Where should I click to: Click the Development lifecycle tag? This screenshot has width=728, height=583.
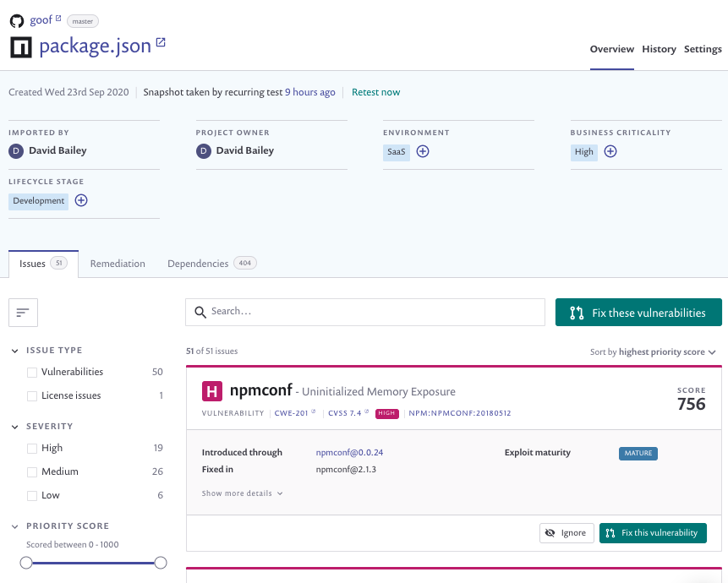coord(39,201)
